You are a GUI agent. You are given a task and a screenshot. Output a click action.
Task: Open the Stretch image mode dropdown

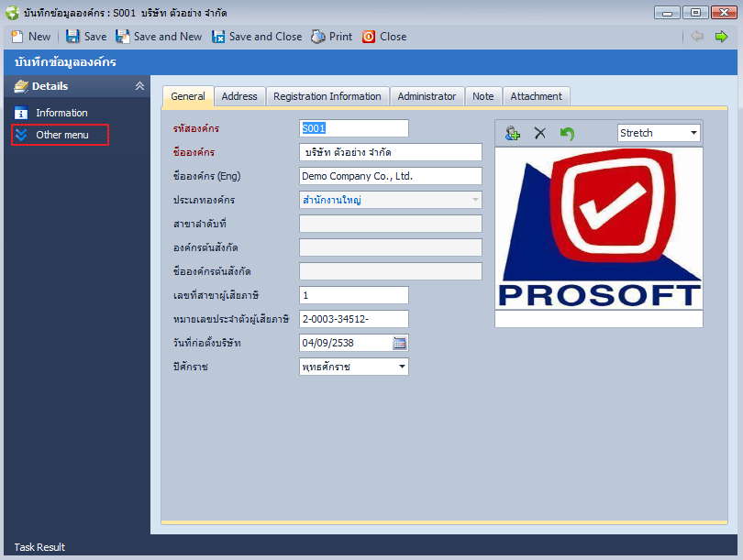pos(693,133)
